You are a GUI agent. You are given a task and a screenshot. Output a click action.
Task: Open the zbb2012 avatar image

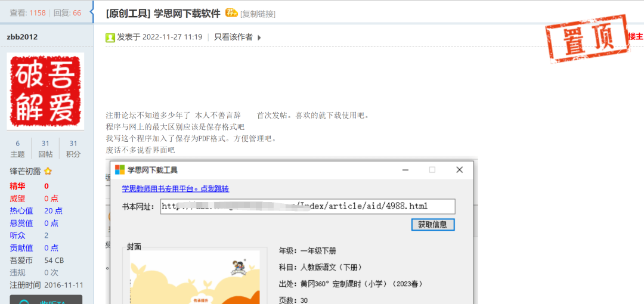pos(45,91)
